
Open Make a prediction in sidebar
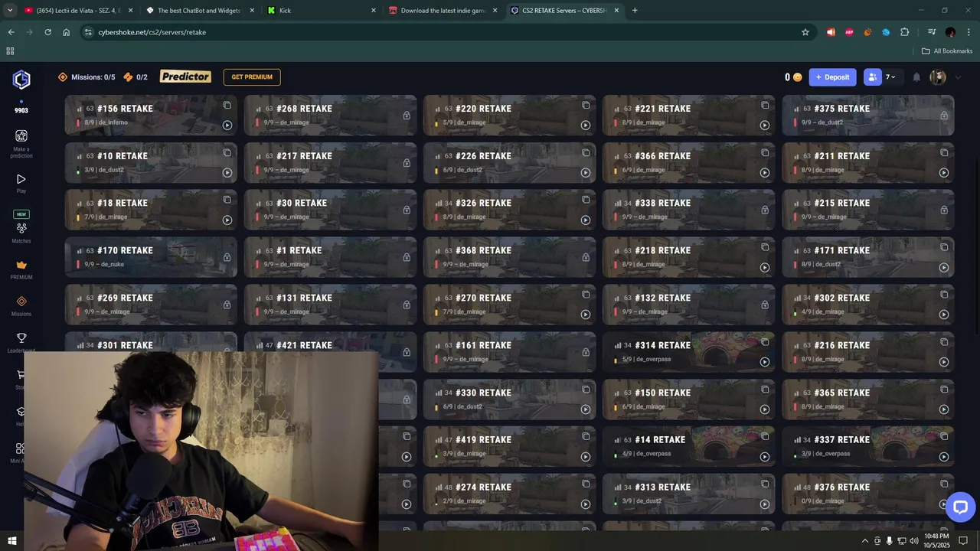[x=21, y=142]
